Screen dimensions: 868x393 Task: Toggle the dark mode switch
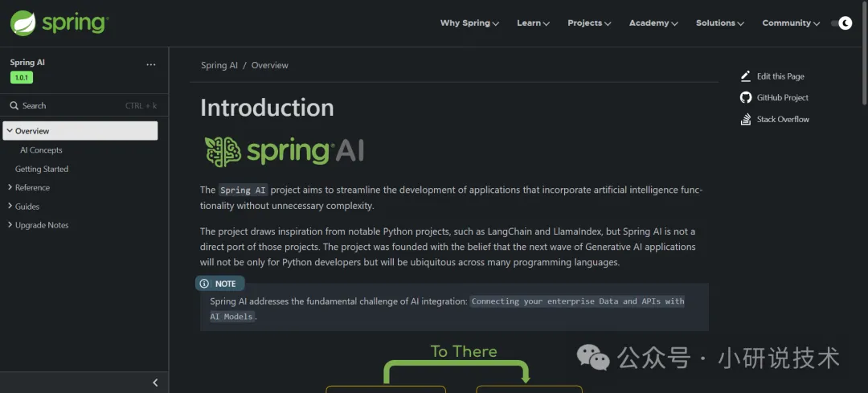(841, 23)
